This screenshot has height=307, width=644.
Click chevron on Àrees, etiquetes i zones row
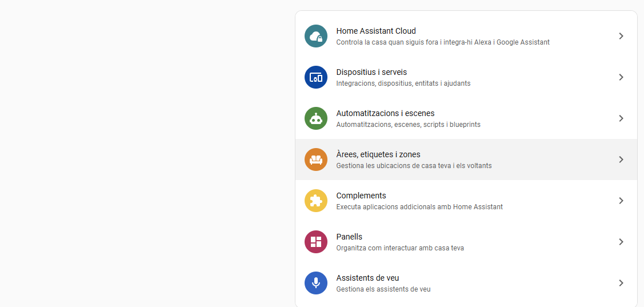click(x=621, y=160)
